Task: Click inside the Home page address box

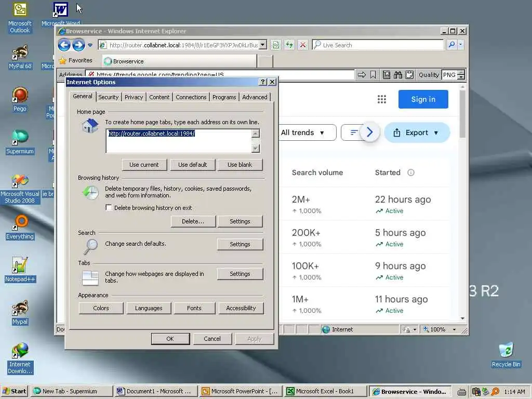Action: (x=179, y=141)
